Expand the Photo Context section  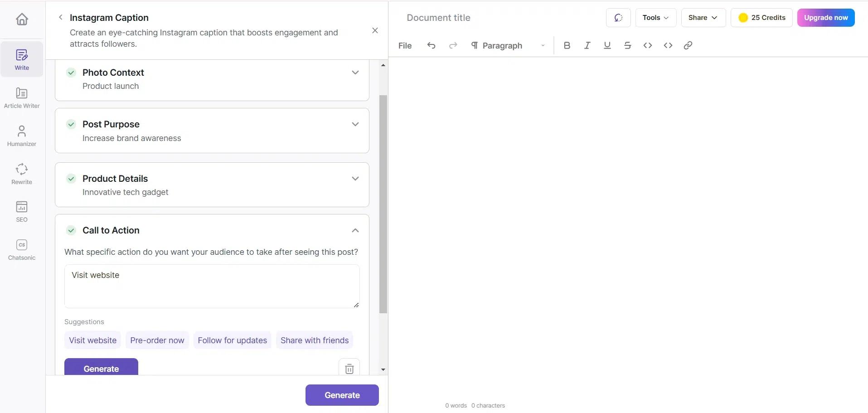pyautogui.click(x=355, y=73)
